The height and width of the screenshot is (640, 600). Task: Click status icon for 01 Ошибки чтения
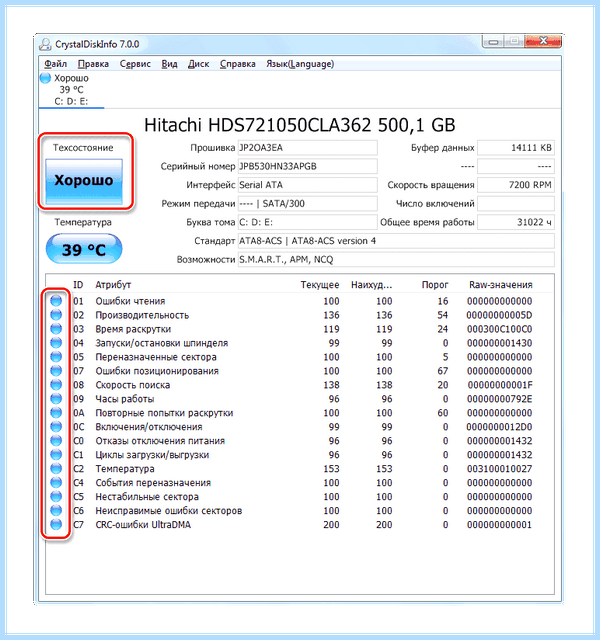pyautogui.click(x=56, y=301)
